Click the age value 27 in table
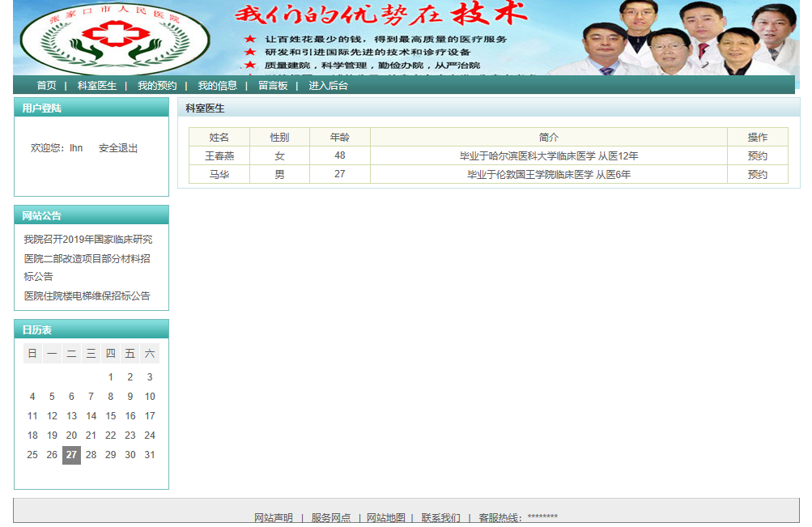The height and width of the screenshot is (527, 812). [340, 174]
